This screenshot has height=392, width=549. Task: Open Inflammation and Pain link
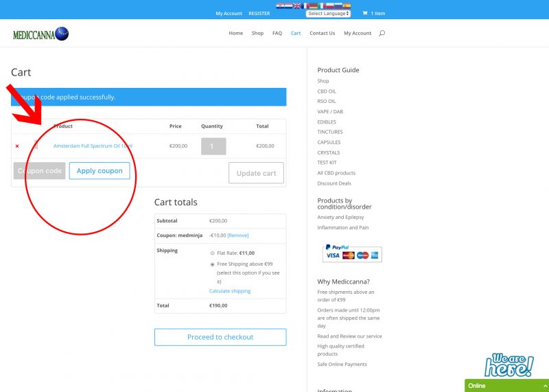pos(342,227)
